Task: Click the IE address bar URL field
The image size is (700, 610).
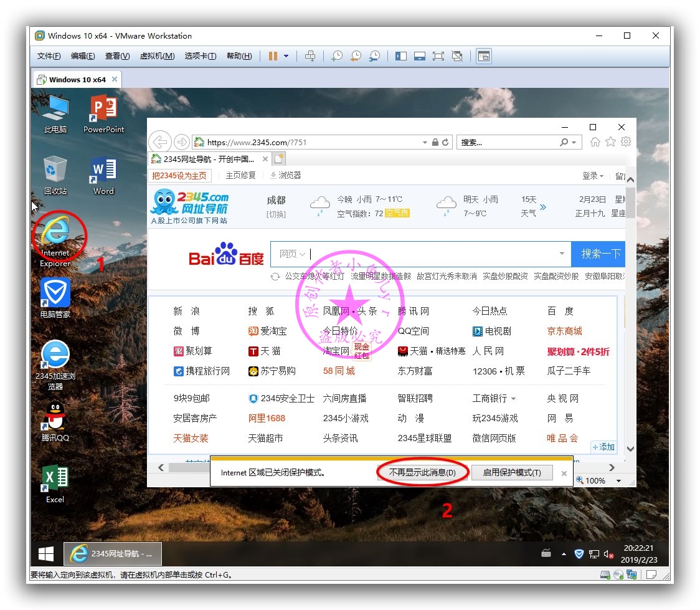Action: coord(308,143)
